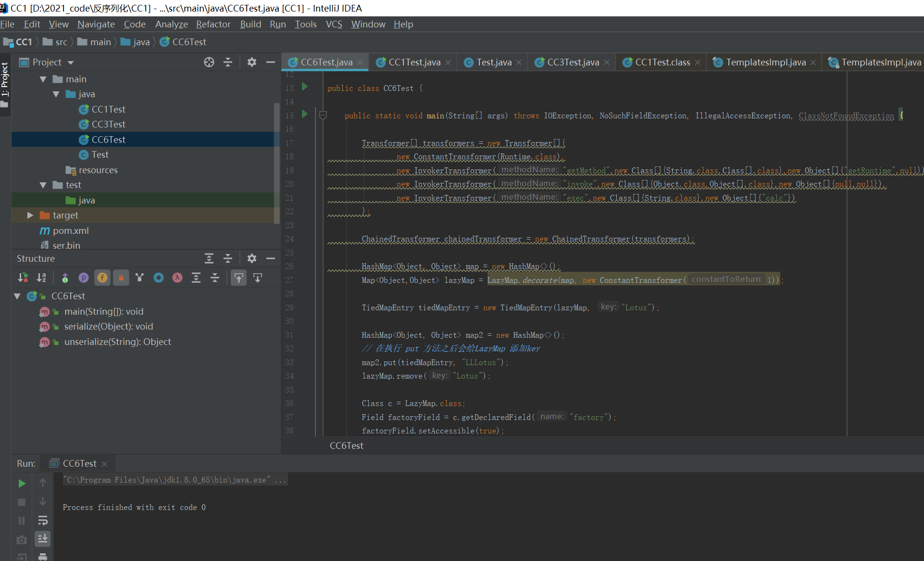Click the Rerun CC6Test green play icon

pos(22,483)
